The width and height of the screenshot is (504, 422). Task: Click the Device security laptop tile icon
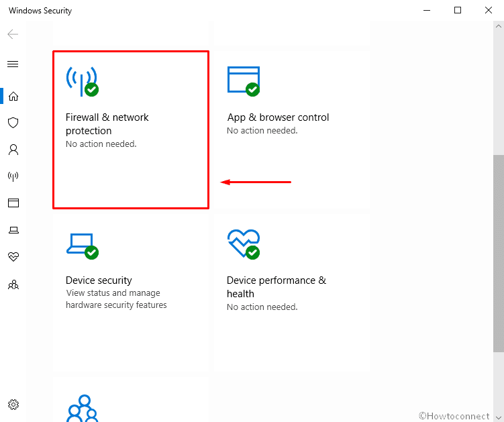83,246
